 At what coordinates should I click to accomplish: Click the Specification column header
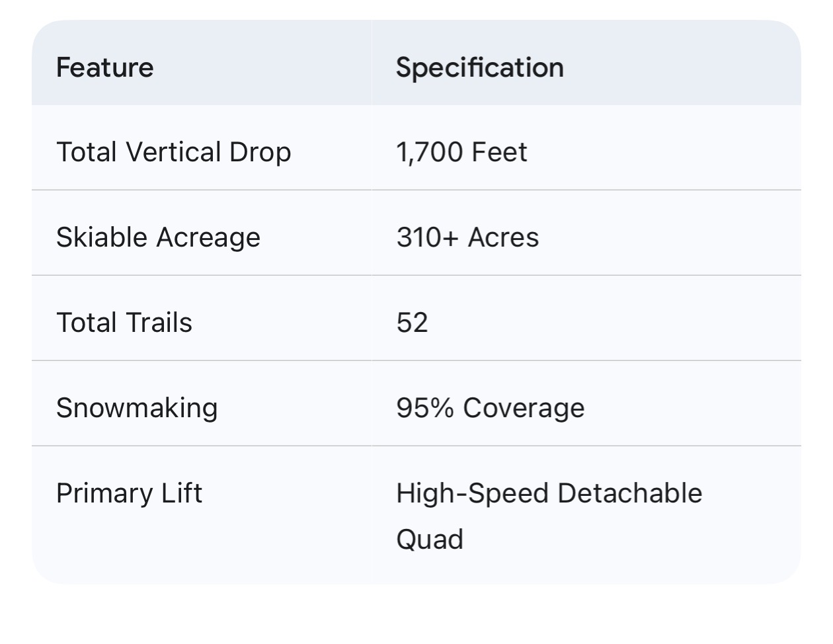tap(479, 67)
